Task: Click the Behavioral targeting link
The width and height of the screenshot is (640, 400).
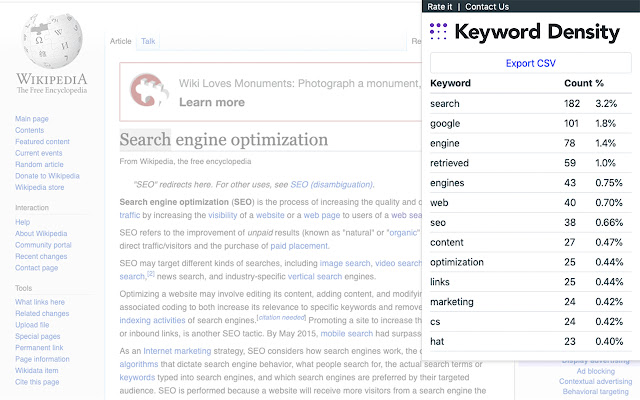Action: click(596, 391)
